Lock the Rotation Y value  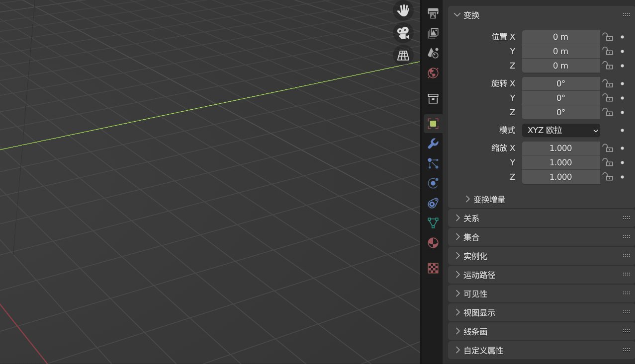point(608,98)
